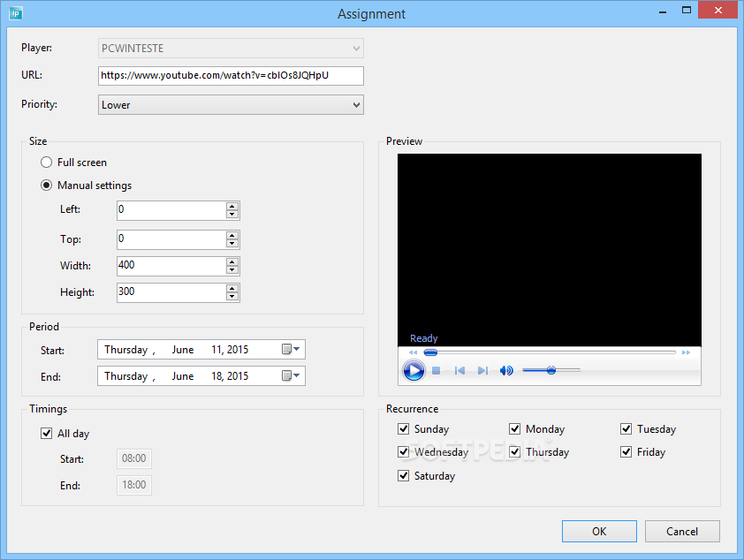Open the Start date calendar picker

click(291, 350)
